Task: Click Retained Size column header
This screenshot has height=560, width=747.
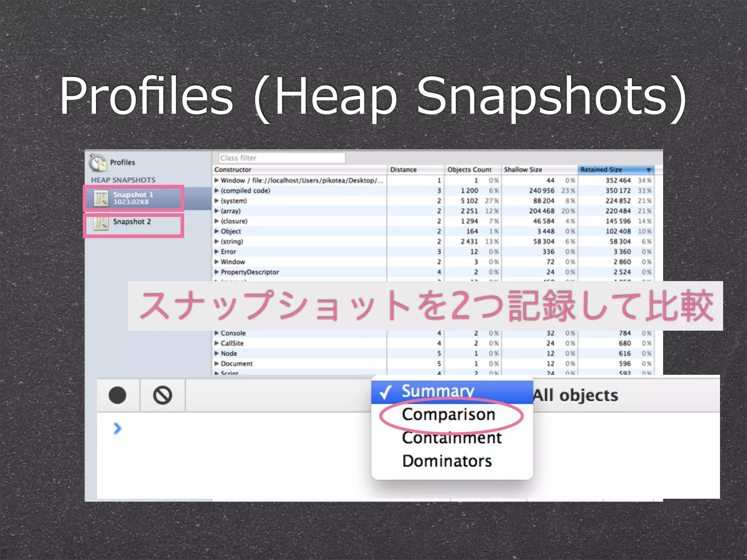Action: [x=616, y=170]
